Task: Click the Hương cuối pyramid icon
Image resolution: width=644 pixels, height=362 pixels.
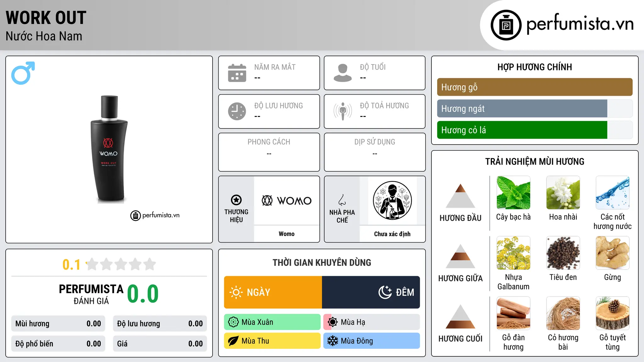Action: [x=460, y=316]
